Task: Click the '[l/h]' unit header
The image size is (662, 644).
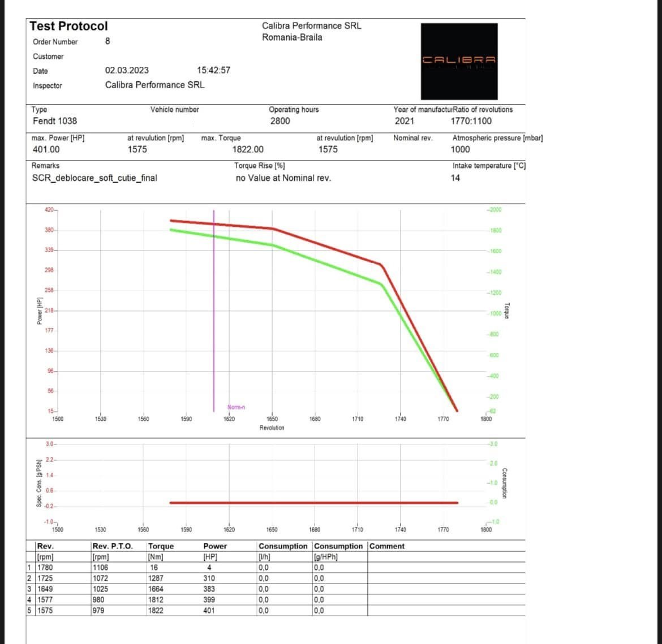Action: 264,557
